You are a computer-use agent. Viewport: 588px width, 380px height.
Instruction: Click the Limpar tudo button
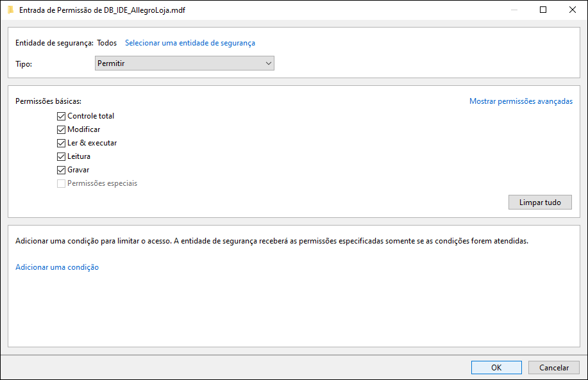click(540, 202)
